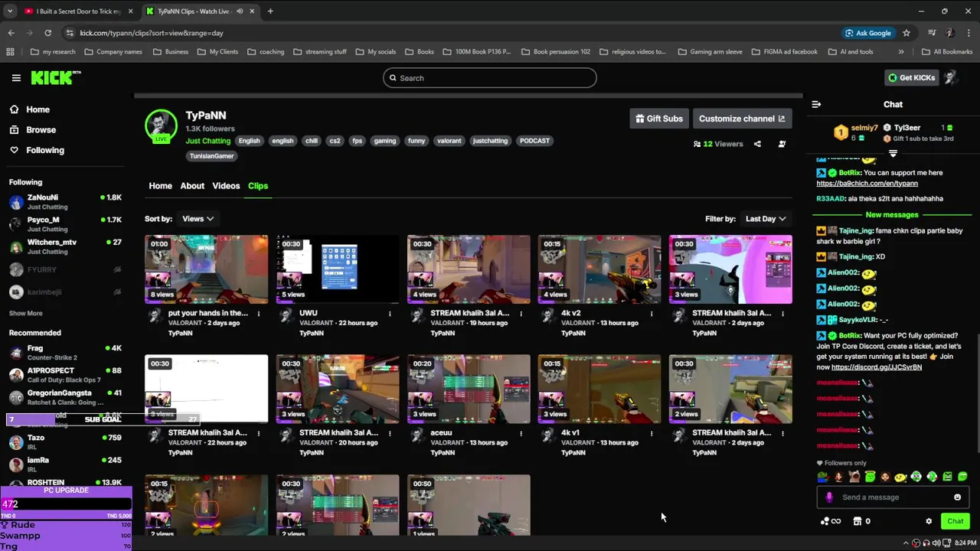Image resolution: width=980 pixels, height=551 pixels.
Task: Open ZaNouNi followed channel
Action: 66,202
